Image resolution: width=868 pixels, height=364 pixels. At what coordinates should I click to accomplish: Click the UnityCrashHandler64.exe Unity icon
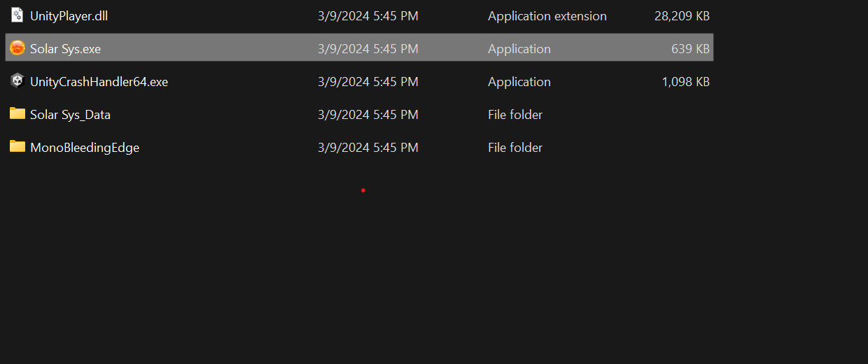click(x=17, y=81)
